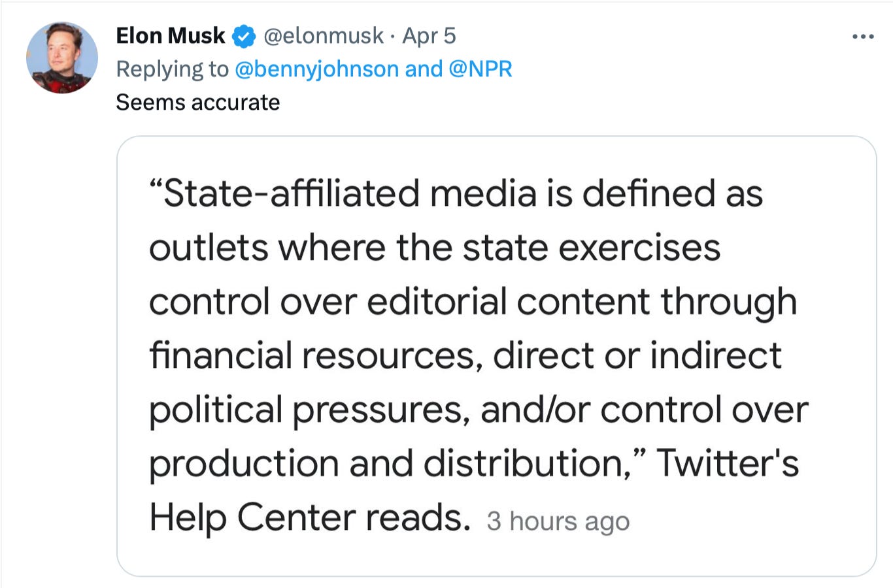Click "political pressures" in the quote
The width and height of the screenshot is (893, 588).
coord(309,410)
